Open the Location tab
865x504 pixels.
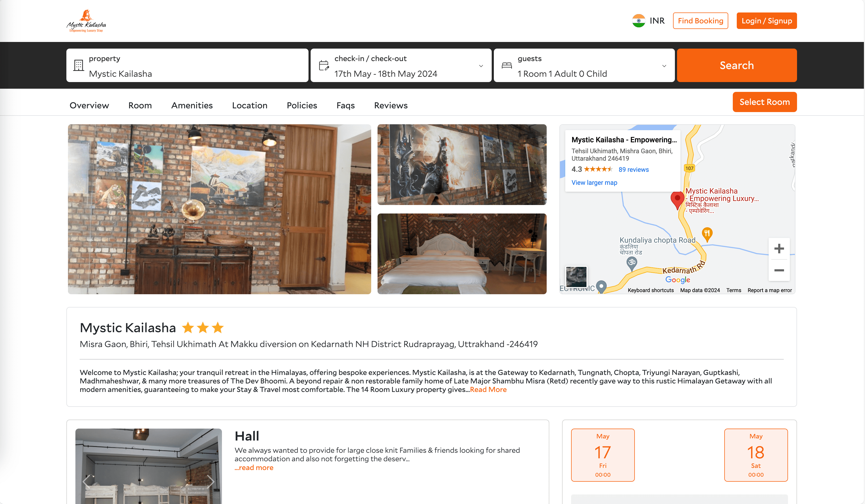[250, 105]
